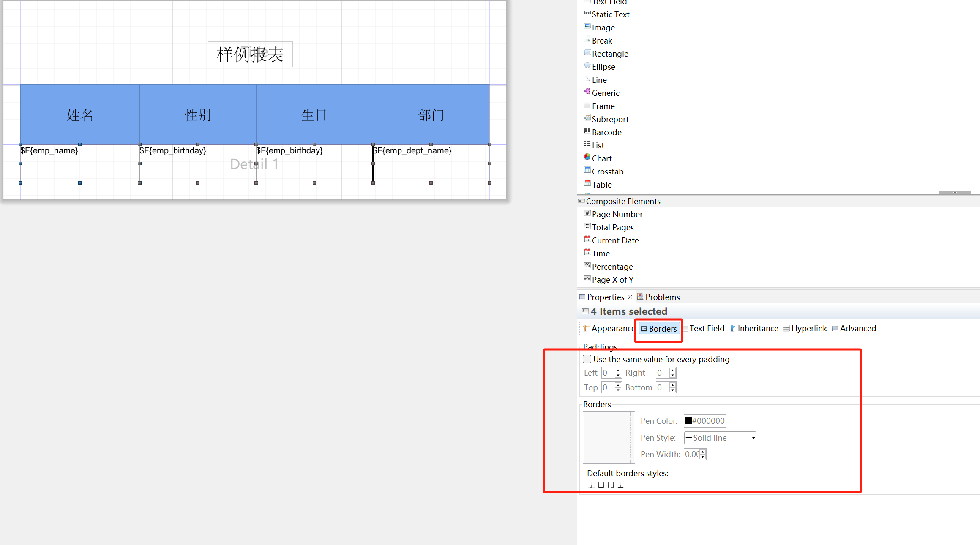Pick the Subreport element
The image size is (980, 545).
(x=610, y=119)
